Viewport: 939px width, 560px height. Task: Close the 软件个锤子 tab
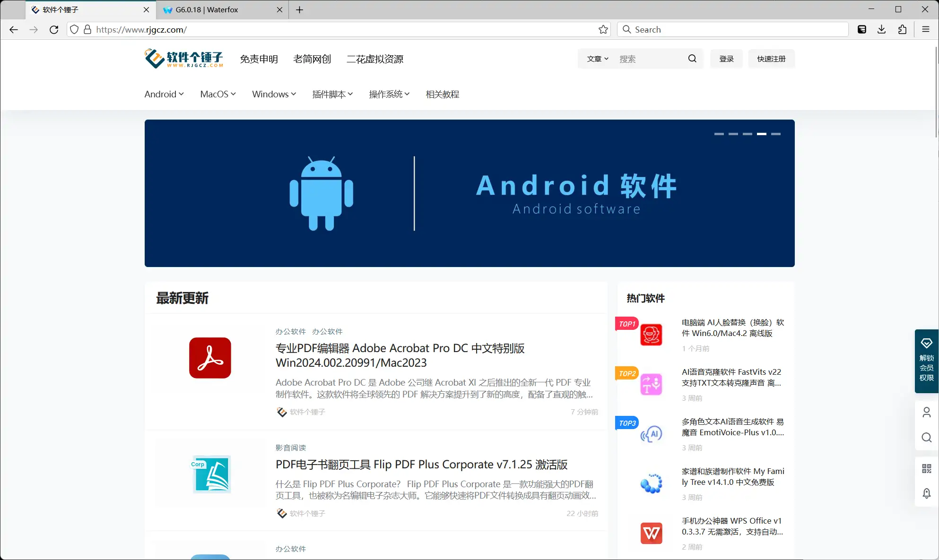[146, 9]
